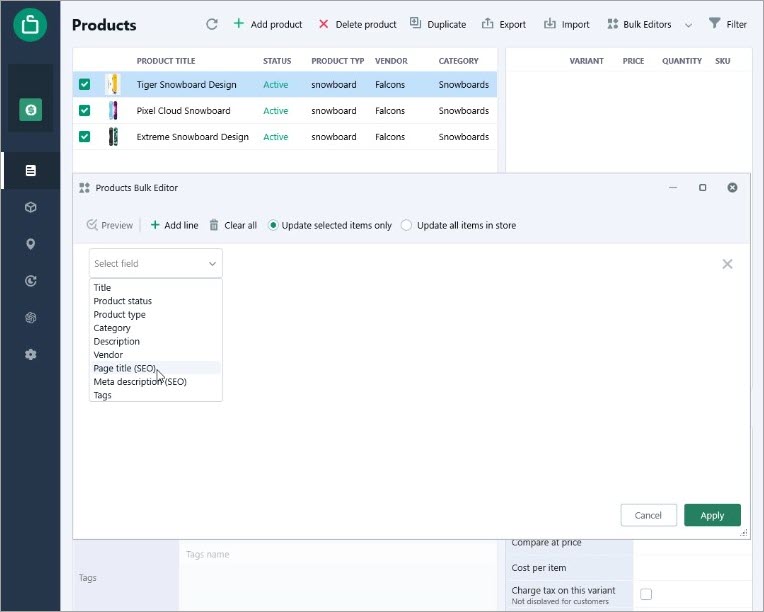Open the box inventory sidebar icon

click(x=31, y=207)
